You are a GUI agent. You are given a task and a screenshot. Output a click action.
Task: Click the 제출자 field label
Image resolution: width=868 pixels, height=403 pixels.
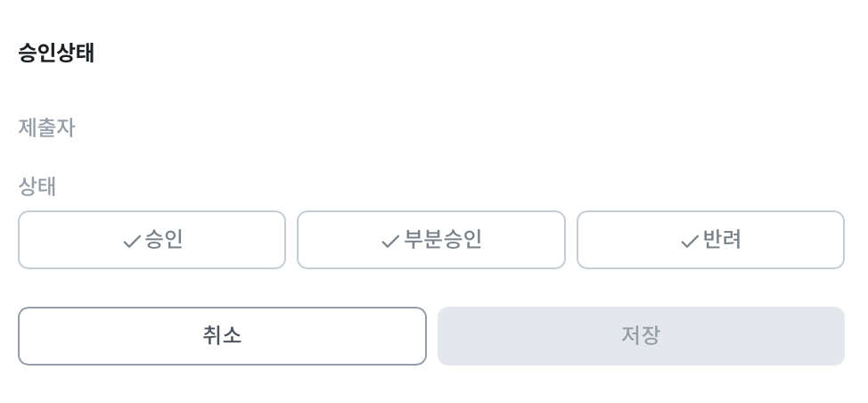click(46, 127)
